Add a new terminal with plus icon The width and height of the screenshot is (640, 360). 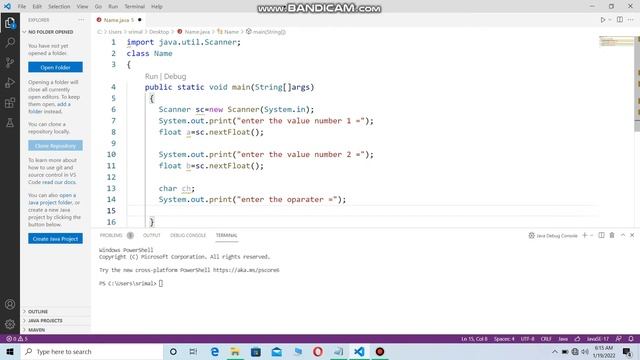pos(584,235)
